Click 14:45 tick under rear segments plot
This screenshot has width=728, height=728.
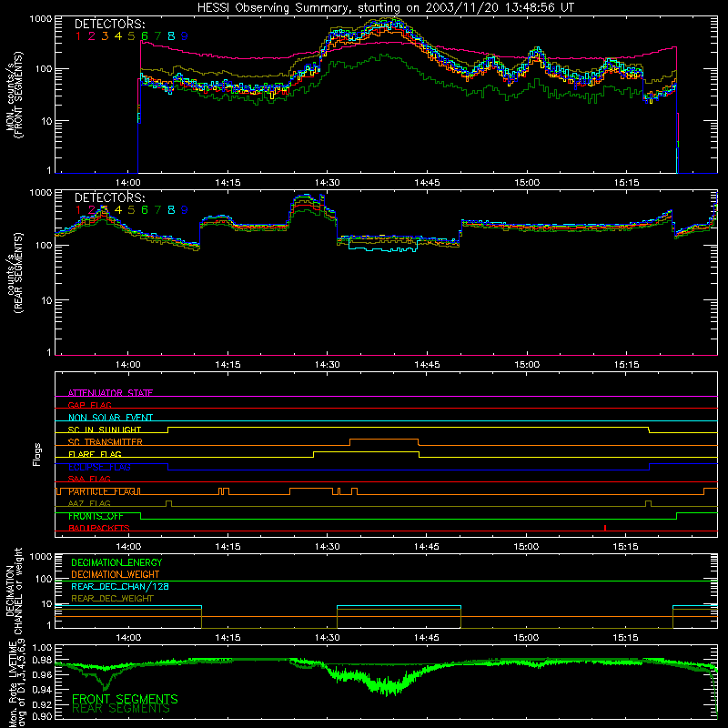[x=427, y=365]
